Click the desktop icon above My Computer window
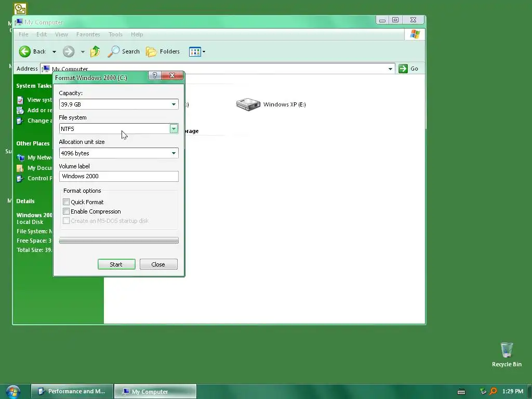 click(20, 9)
